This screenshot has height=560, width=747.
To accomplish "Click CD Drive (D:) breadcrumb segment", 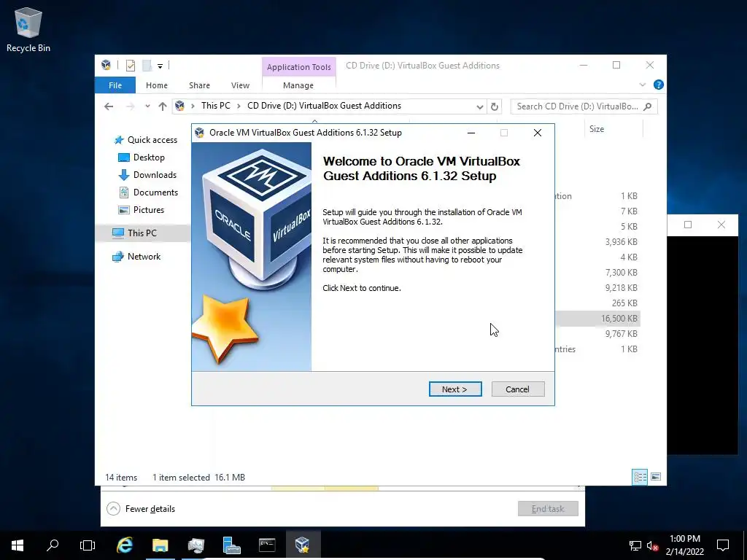I will coord(324,106).
